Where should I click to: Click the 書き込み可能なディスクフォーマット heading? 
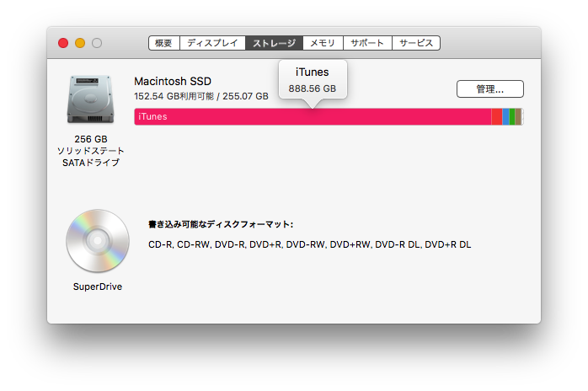[x=221, y=224]
